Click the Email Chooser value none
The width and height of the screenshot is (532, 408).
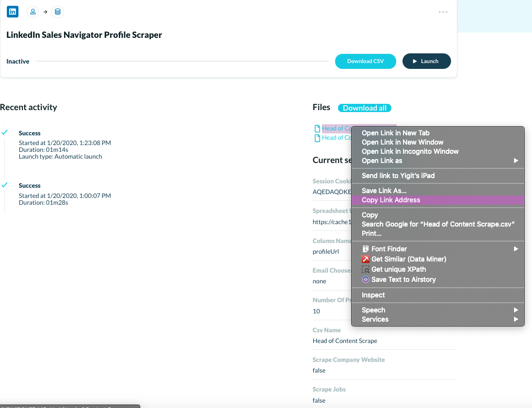(x=319, y=281)
